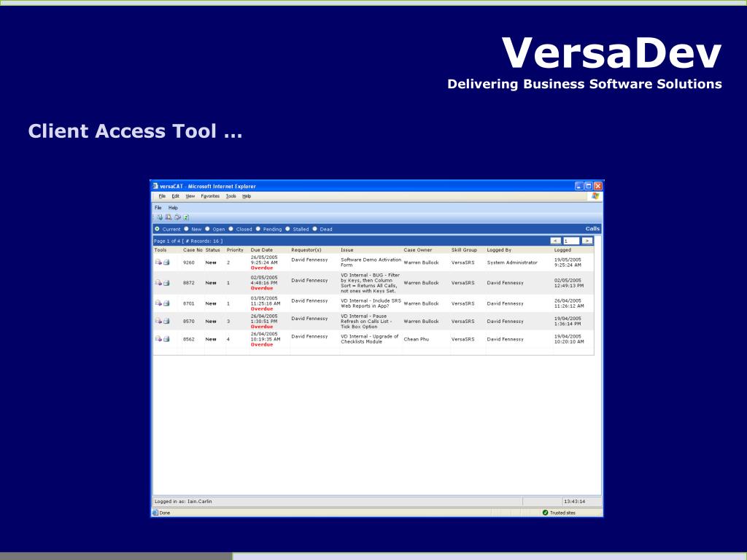Open the Favorites menu
Screen dimensions: 747x560
tap(210, 196)
